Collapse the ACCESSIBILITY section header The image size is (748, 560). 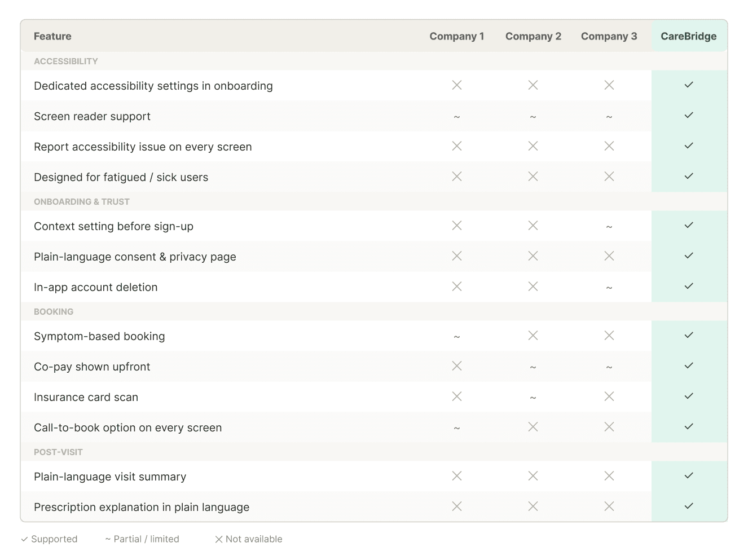pyautogui.click(x=65, y=61)
